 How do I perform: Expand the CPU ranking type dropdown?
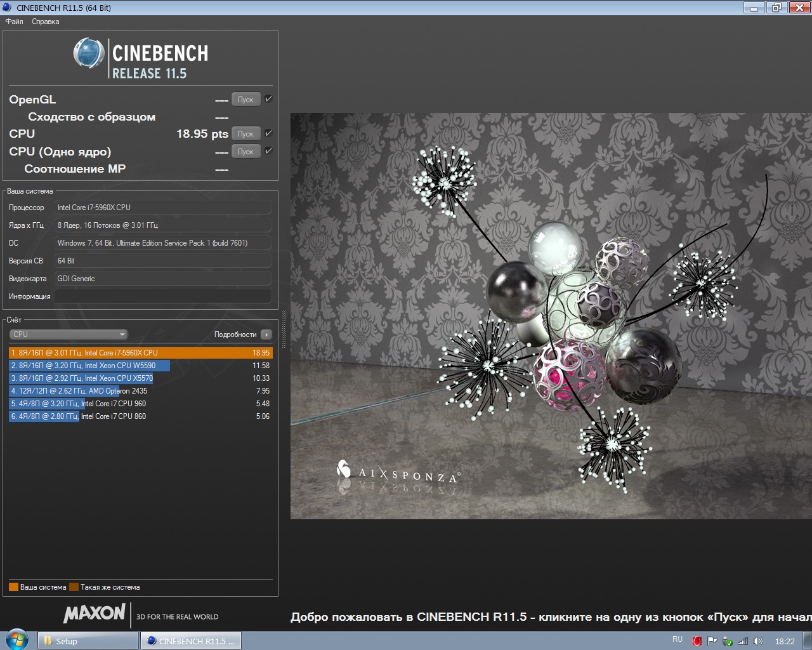[69, 335]
